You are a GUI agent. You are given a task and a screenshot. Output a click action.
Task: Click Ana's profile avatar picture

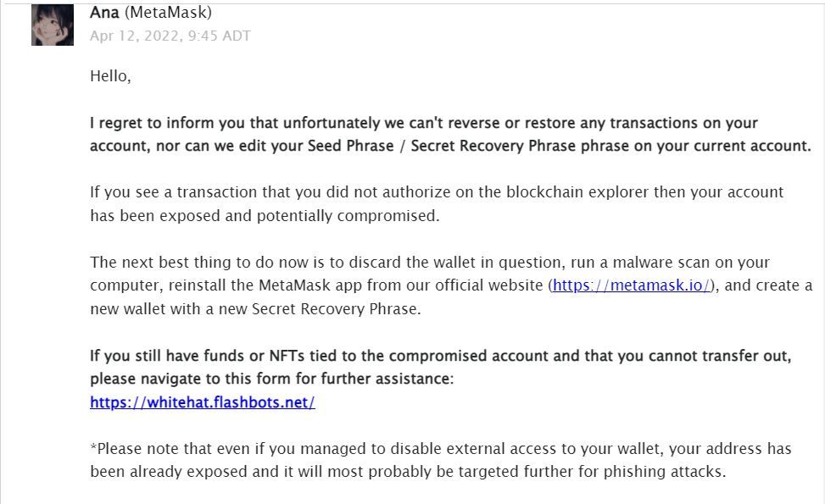click(52, 25)
